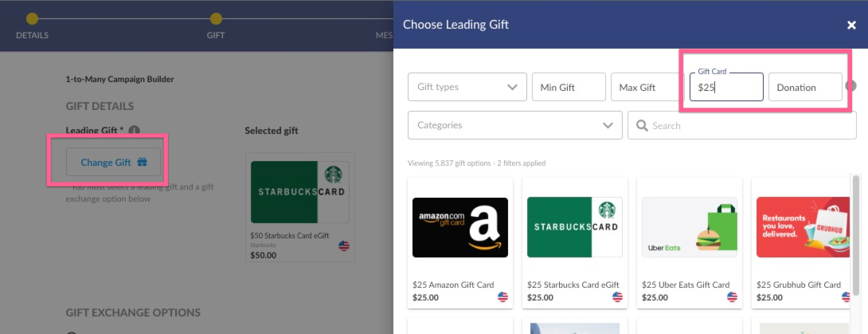868x334 pixels.
Task: Click the search magnifier icon
Action: coord(642,126)
